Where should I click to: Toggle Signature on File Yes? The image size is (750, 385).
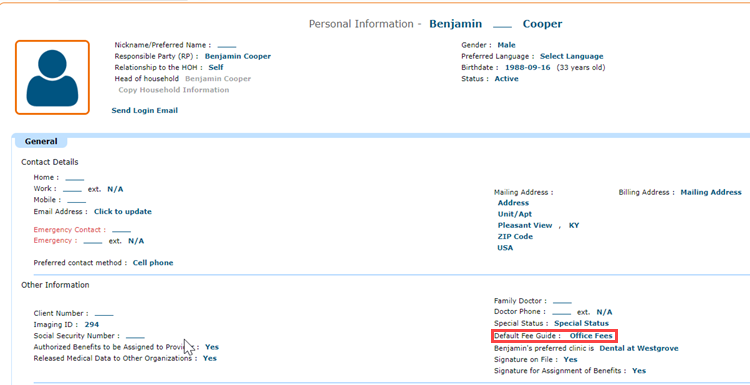(571, 360)
